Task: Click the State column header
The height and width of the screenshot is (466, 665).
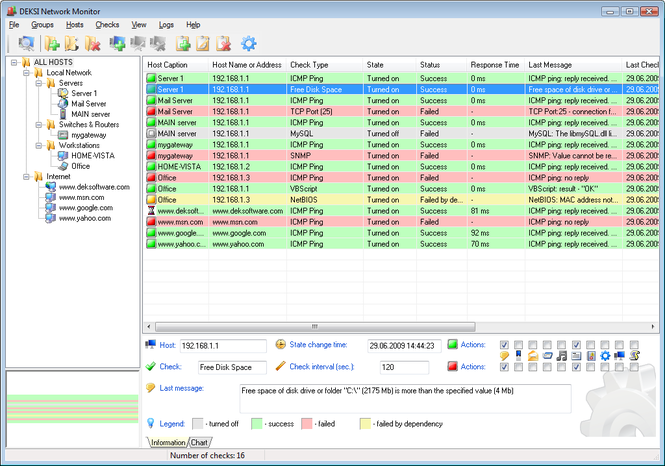Action: pyautogui.click(x=390, y=65)
